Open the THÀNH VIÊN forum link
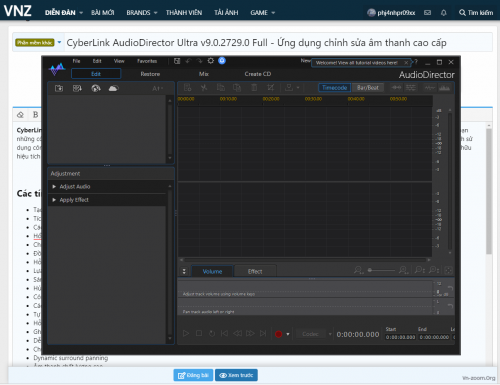Image resolution: width=500 pixels, height=385 pixels. pos(184,13)
